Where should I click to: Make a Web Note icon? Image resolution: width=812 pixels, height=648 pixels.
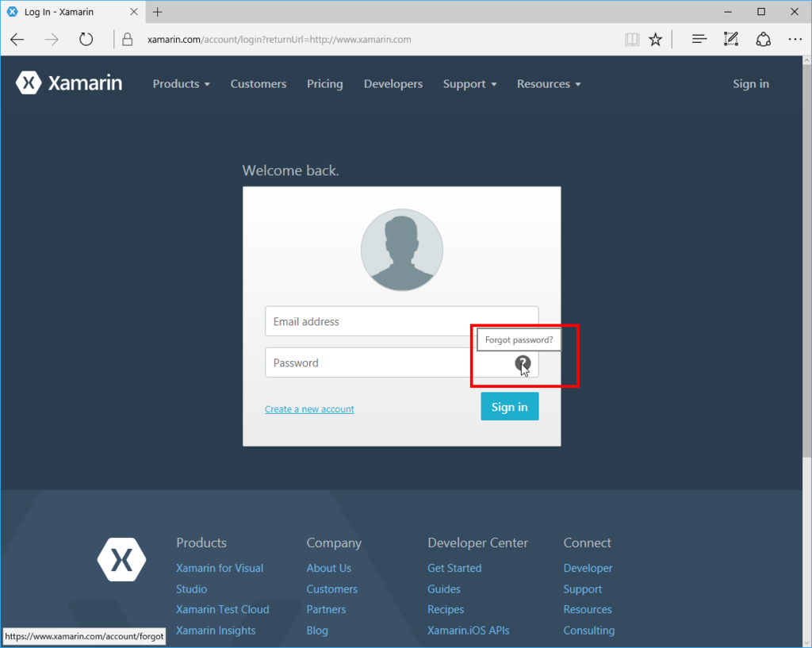click(x=730, y=39)
